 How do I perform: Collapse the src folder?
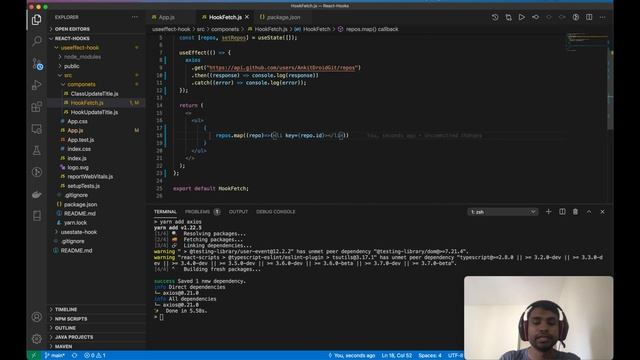point(67,75)
